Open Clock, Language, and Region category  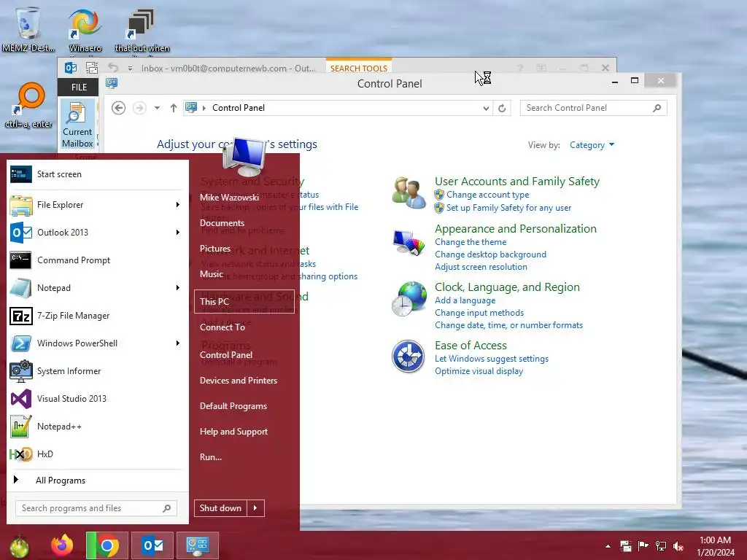[508, 287]
